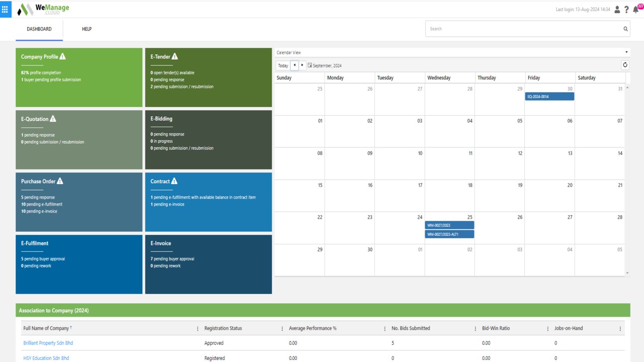Open the user profile icon
Screen dimensions: 644x362
pos(617,10)
